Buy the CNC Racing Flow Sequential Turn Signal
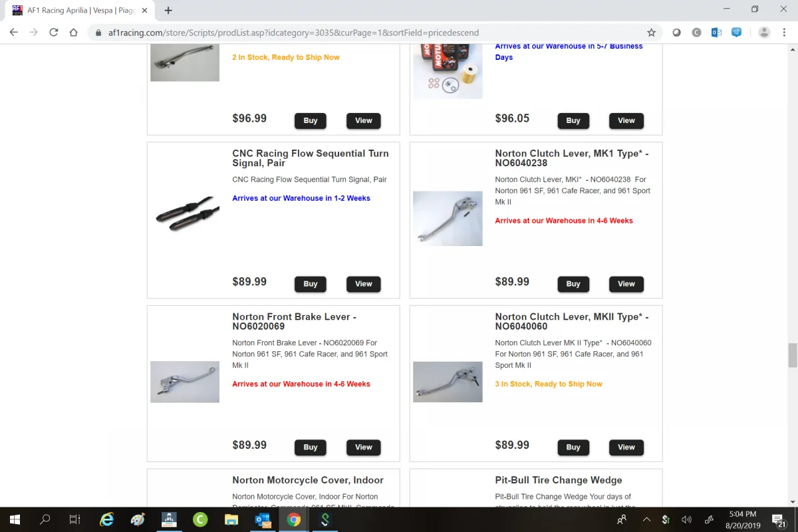The image size is (798, 532). [x=311, y=284]
